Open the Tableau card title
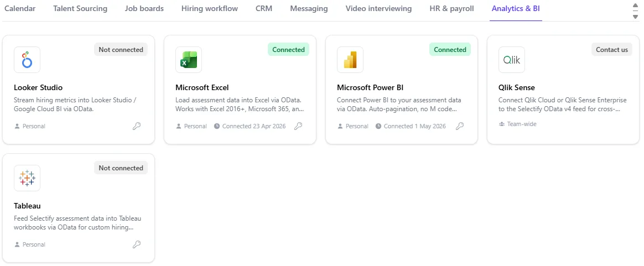Image resolution: width=644 pixels, height=266 pixels. click(x=27, y=206)
